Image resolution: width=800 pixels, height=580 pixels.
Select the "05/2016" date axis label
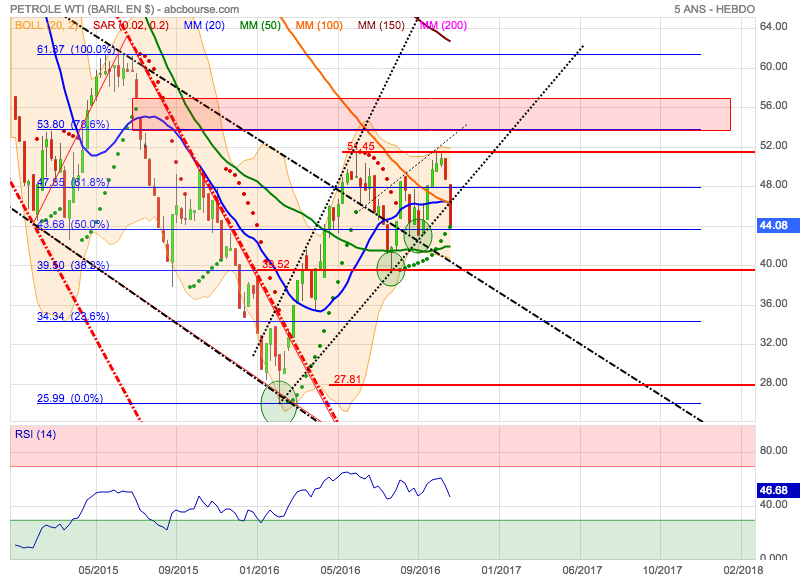340,570
